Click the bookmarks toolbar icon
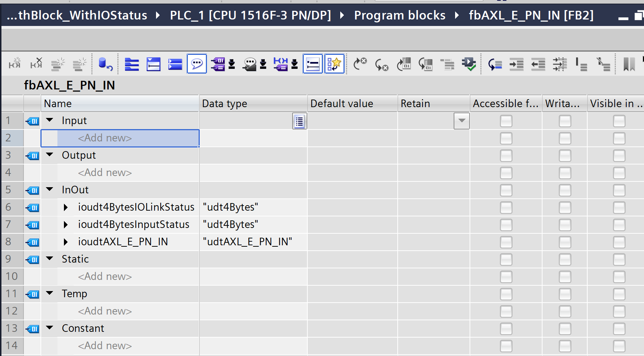 click(x=629, y=64)
